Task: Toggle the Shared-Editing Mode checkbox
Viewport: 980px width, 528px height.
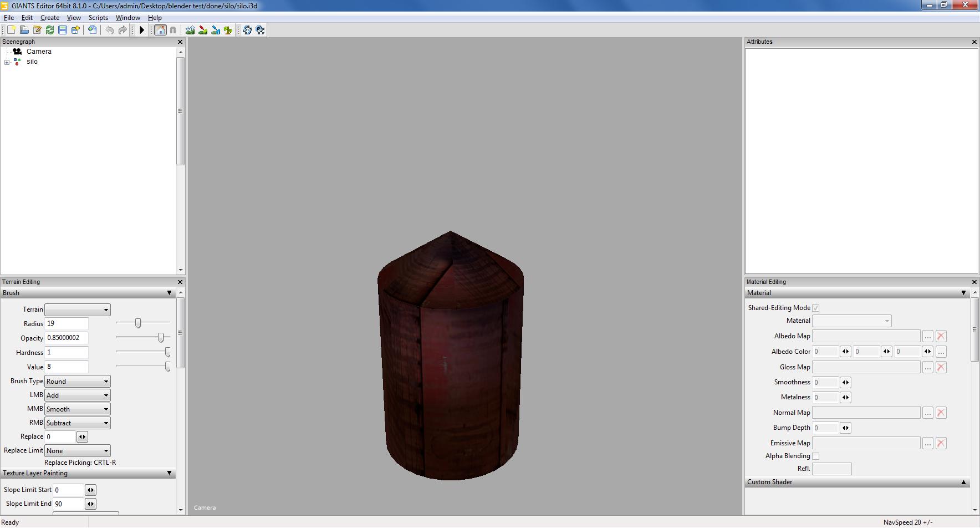Action: tap(815, 308)
